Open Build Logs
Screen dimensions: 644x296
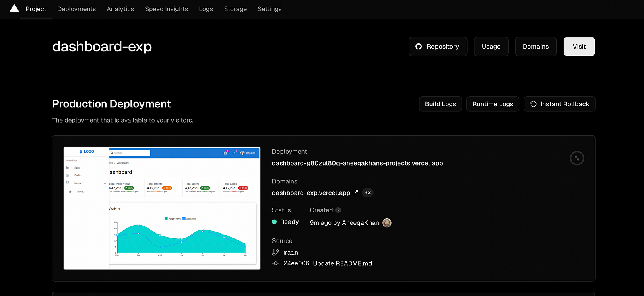pyautogui.click(x=440, y=104)
